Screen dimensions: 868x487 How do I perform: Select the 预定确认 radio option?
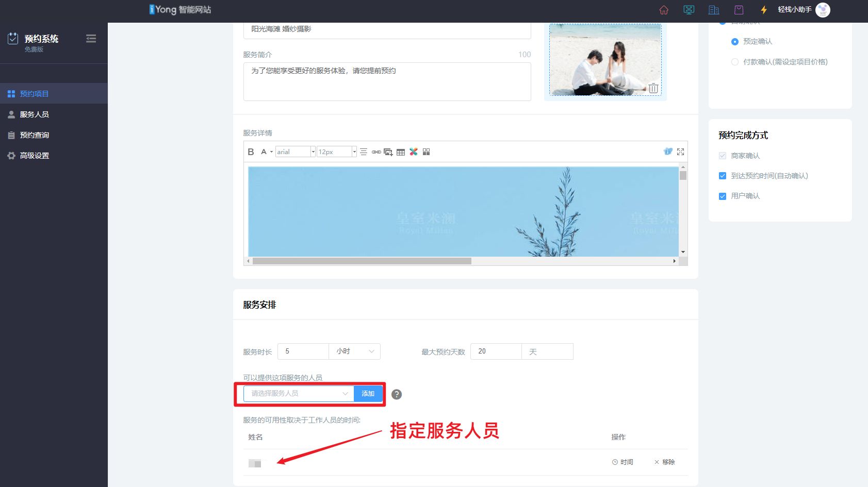click(x=735, y=42)
